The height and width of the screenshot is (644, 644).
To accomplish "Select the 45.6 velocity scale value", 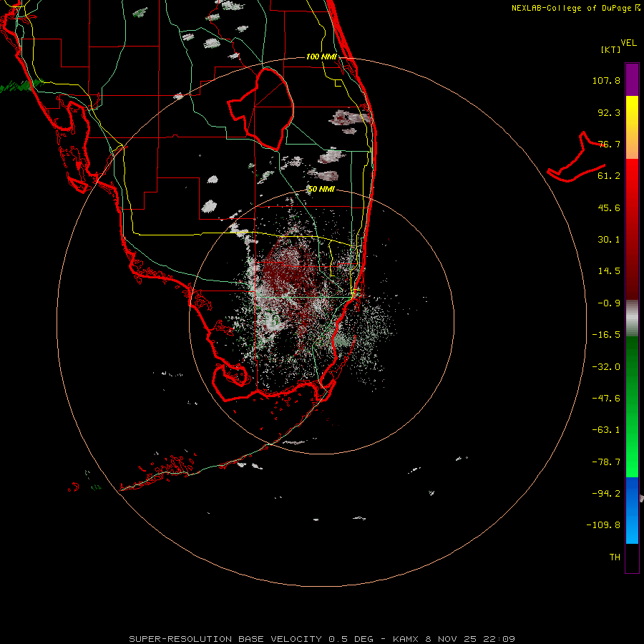I will click(609, 208).
